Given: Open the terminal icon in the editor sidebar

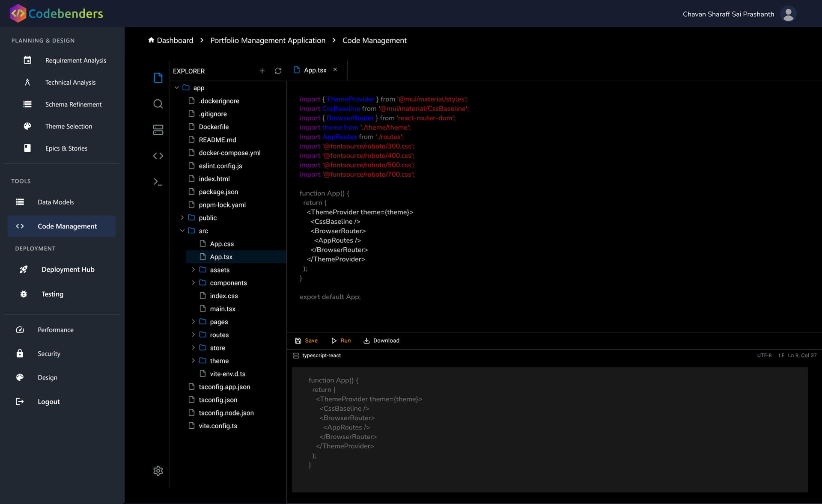Looking at the screenshot, I should click(158, 182).
